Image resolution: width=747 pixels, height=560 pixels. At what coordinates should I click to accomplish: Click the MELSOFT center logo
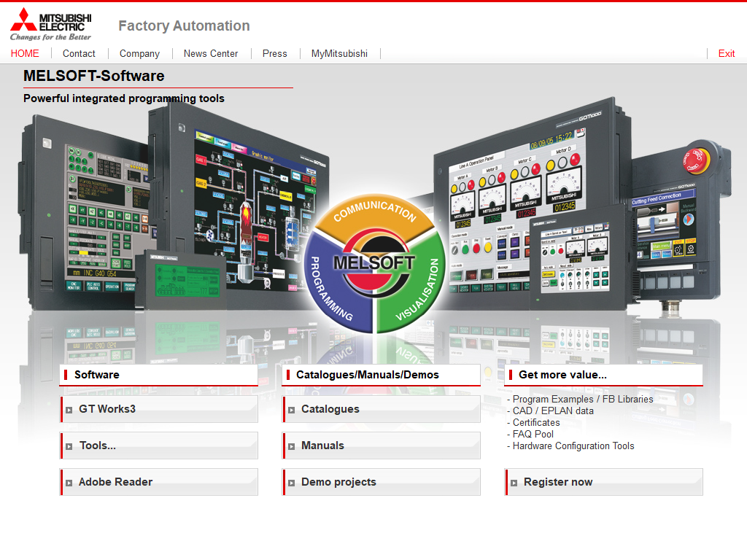374,262
